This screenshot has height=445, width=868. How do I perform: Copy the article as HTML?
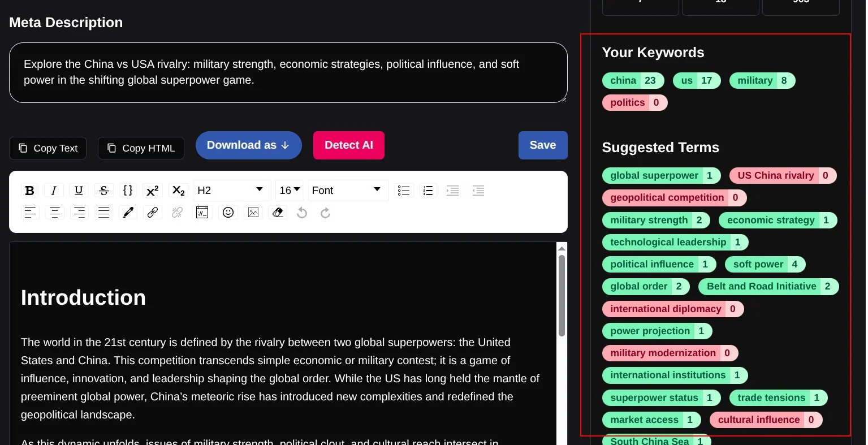(x=141, y=148)
